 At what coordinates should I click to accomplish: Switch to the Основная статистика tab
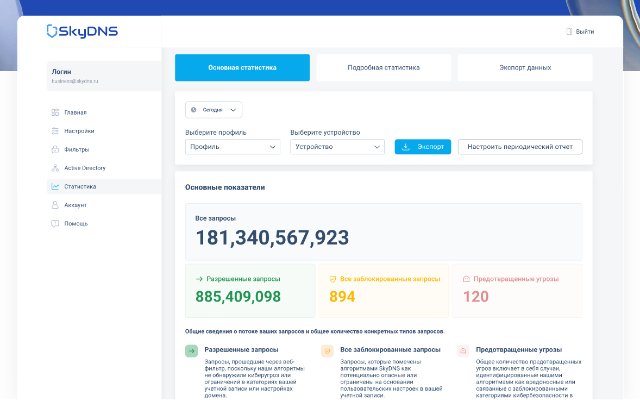(242, 67)
